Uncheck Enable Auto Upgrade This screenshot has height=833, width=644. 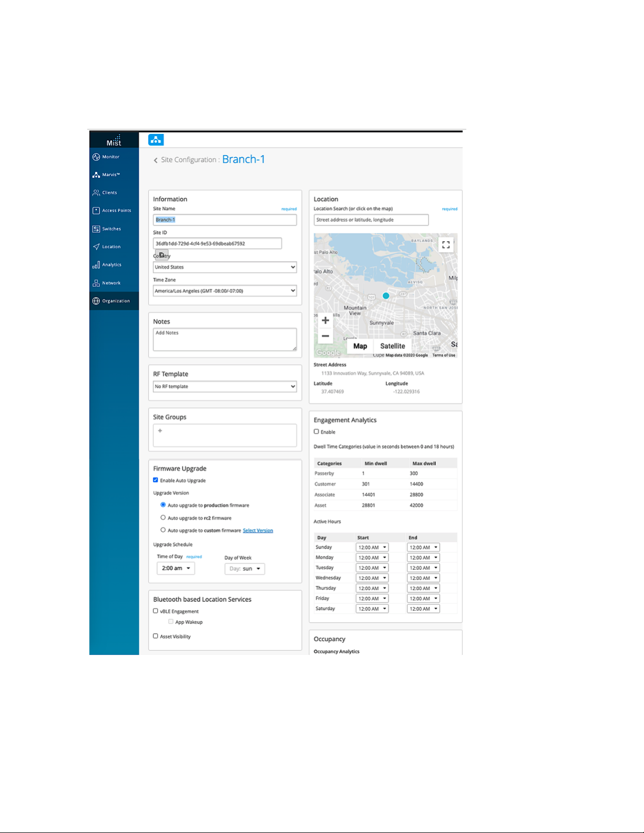tap(156, 480)
